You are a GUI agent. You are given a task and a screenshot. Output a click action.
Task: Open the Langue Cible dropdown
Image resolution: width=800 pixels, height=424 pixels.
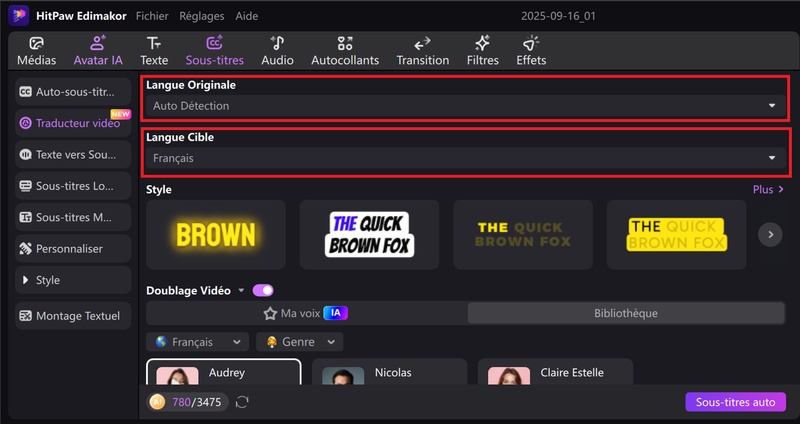coord(465,158)
